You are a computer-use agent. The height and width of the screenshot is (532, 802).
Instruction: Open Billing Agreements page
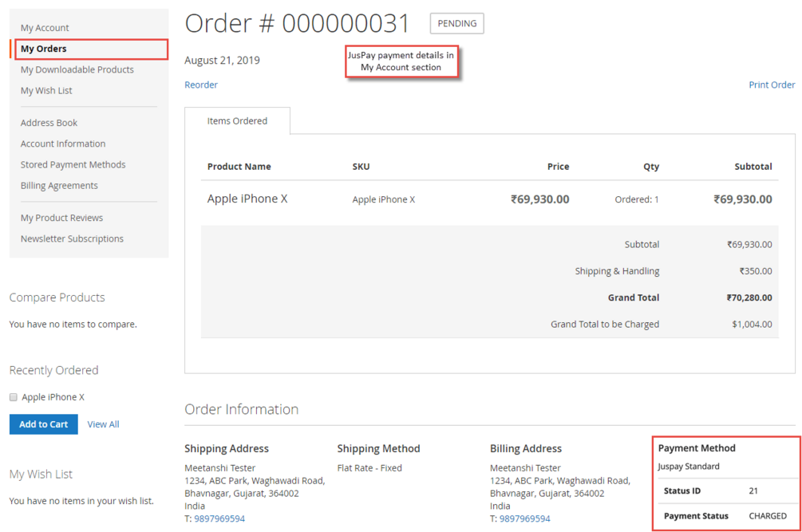[59, 186]
